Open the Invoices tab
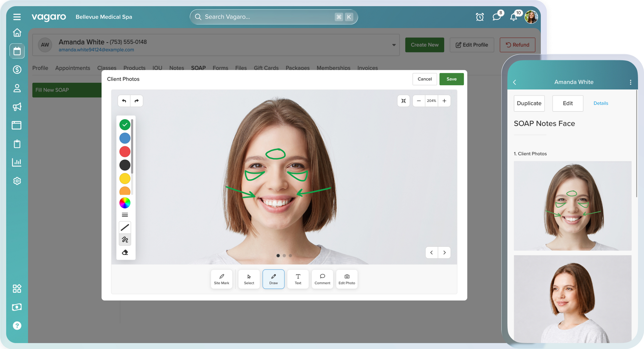 click(x=367, y=68)
